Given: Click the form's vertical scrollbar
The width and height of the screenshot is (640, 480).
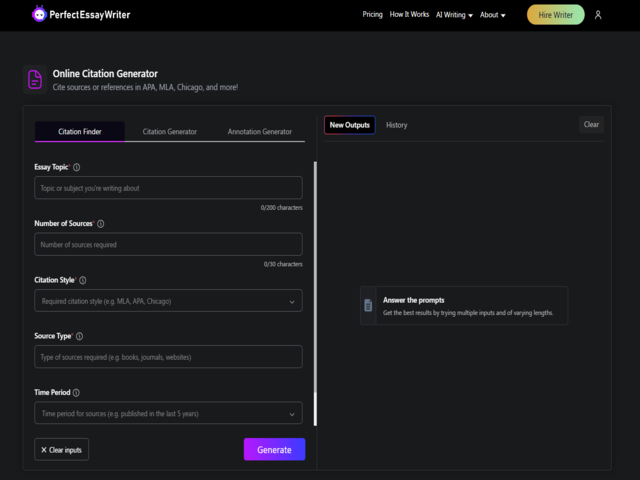Looking at the screenshot, I should pos(315,290).
